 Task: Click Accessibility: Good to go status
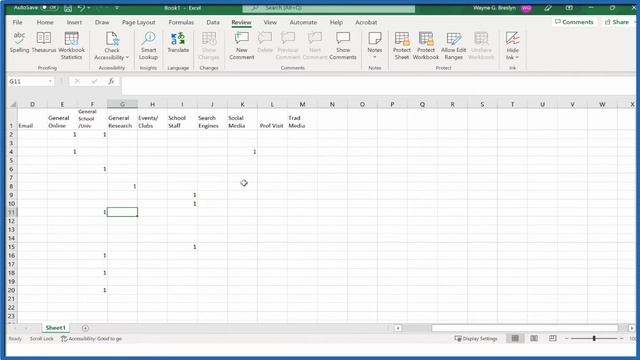click(91, 339)
